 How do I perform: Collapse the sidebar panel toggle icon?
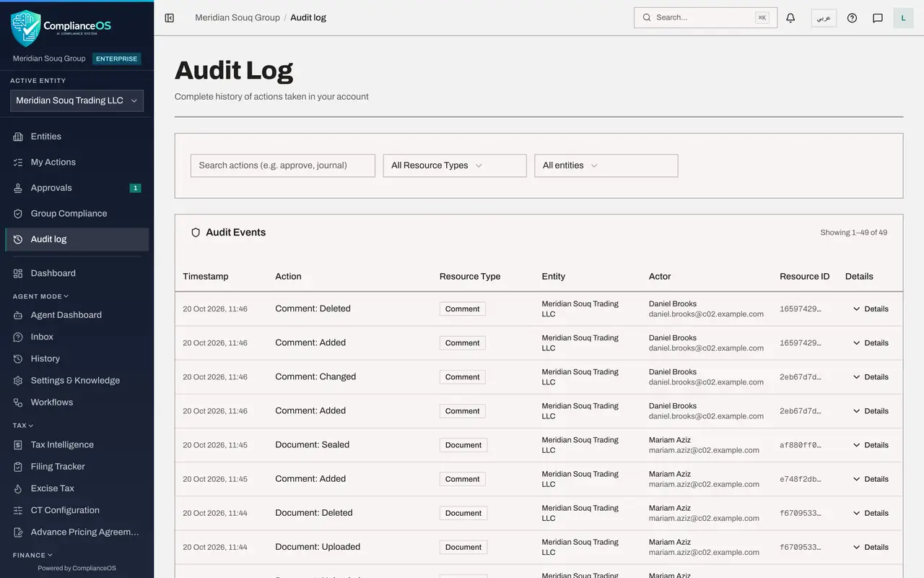[170, 18]
